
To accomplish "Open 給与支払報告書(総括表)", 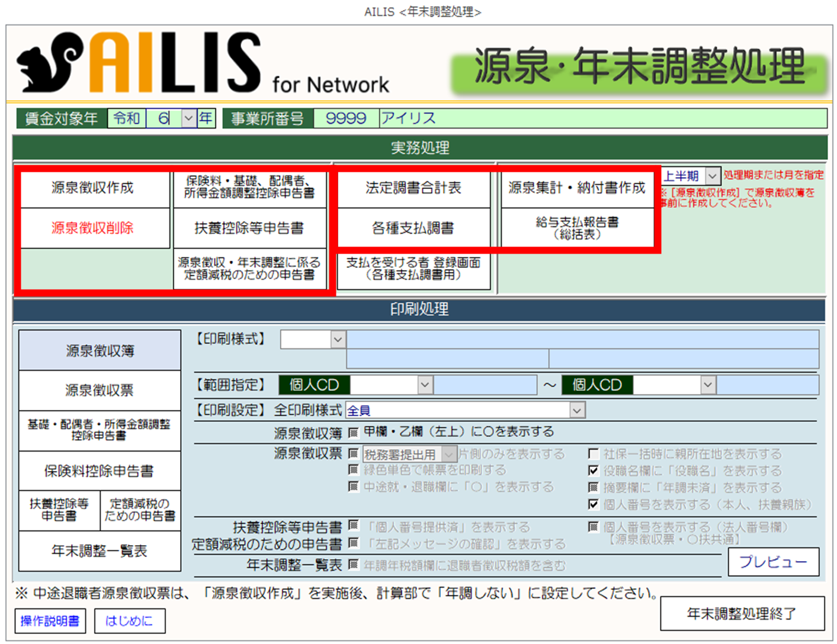I will pos(577,228).
